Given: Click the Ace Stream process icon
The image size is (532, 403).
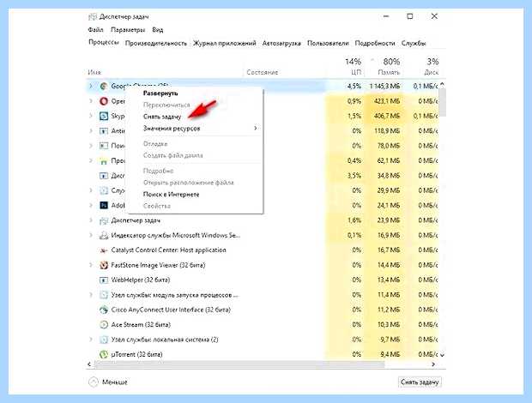Looking at the screenshot, I should click(104, 325).
